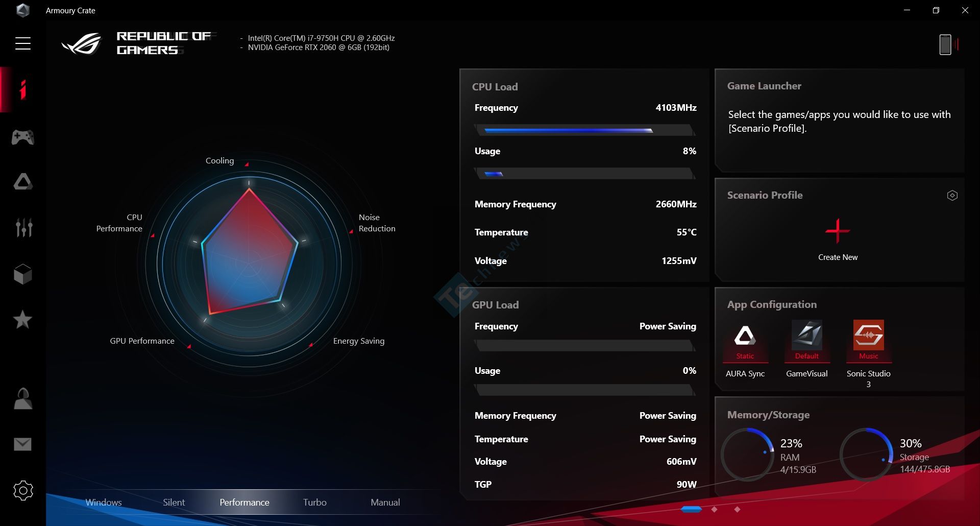Click the CPU Performance radar label
The image size is (980, 526).
coord(119,223)
